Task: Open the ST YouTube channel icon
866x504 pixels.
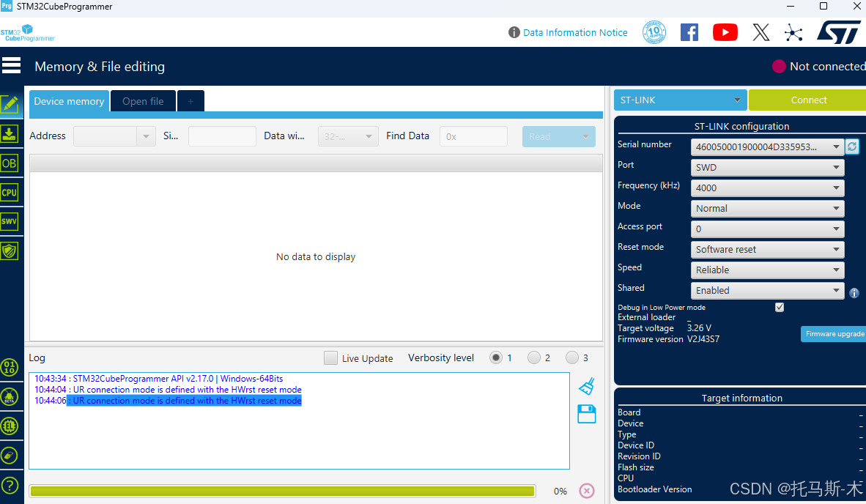Action: (725, 32)
